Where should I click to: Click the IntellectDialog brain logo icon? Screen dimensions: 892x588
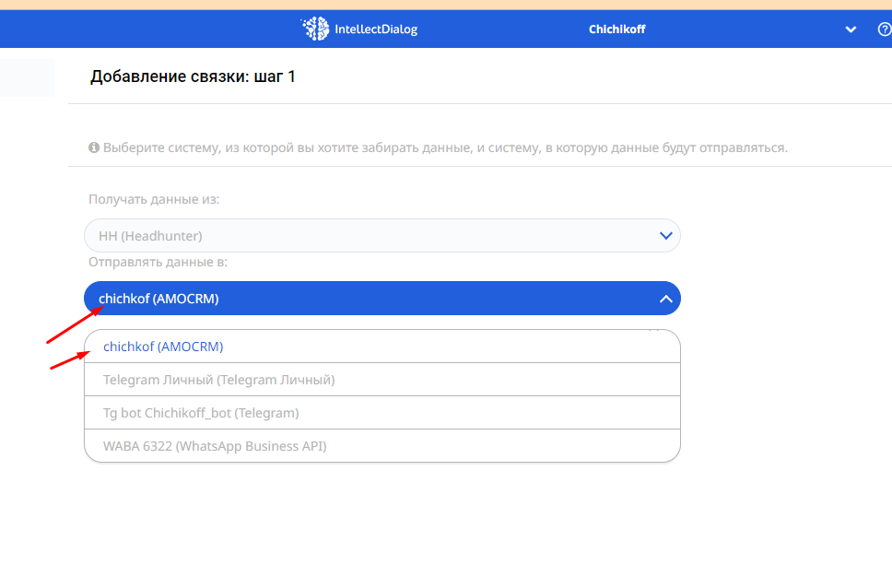click(315, 29)
